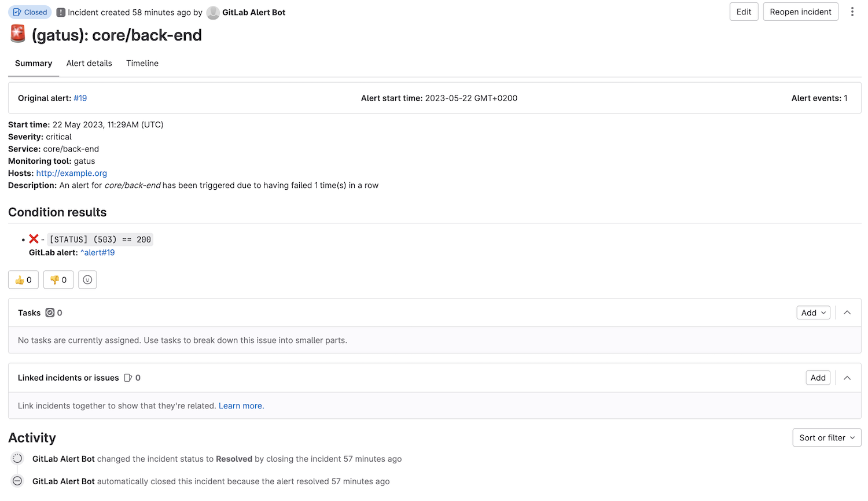The width and height of the screenshot is (868, 501).
Task: Click the GitLab Alert Bot avatar
Action: click(213, 12)
